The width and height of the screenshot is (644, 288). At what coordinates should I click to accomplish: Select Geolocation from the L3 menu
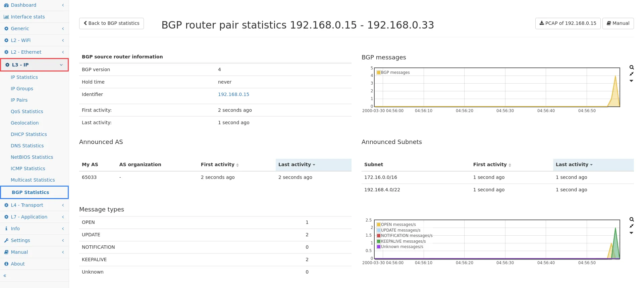click(x=24, y=123)
